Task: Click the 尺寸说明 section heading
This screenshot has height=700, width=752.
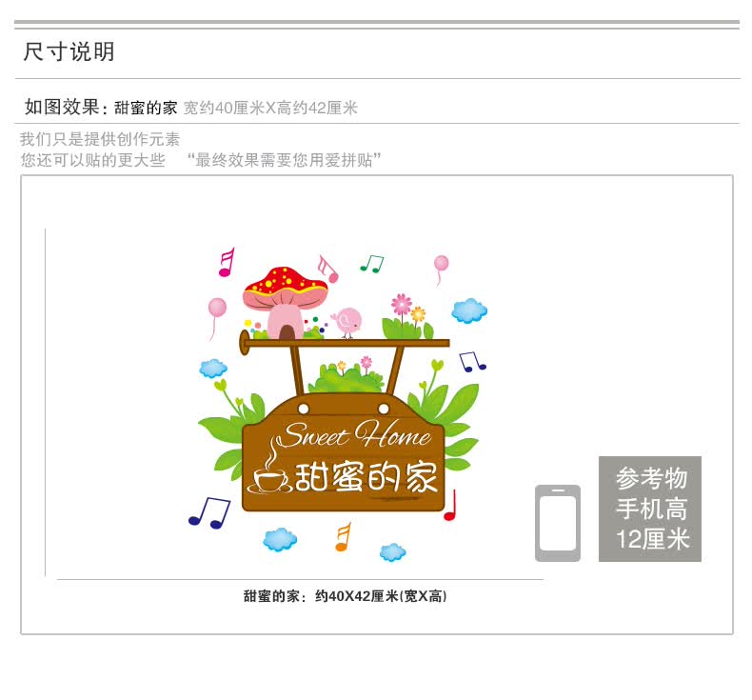Action: tap(69, 51)
